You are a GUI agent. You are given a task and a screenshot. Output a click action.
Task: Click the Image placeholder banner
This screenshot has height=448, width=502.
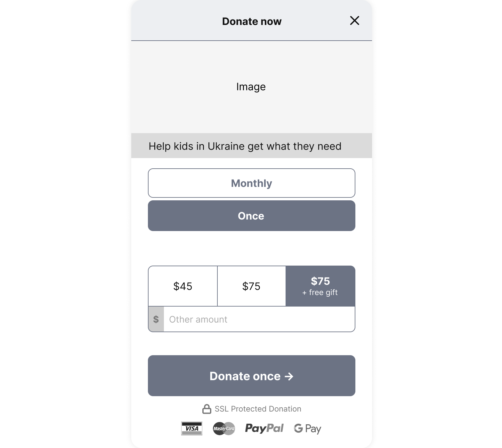pos(251,87)
